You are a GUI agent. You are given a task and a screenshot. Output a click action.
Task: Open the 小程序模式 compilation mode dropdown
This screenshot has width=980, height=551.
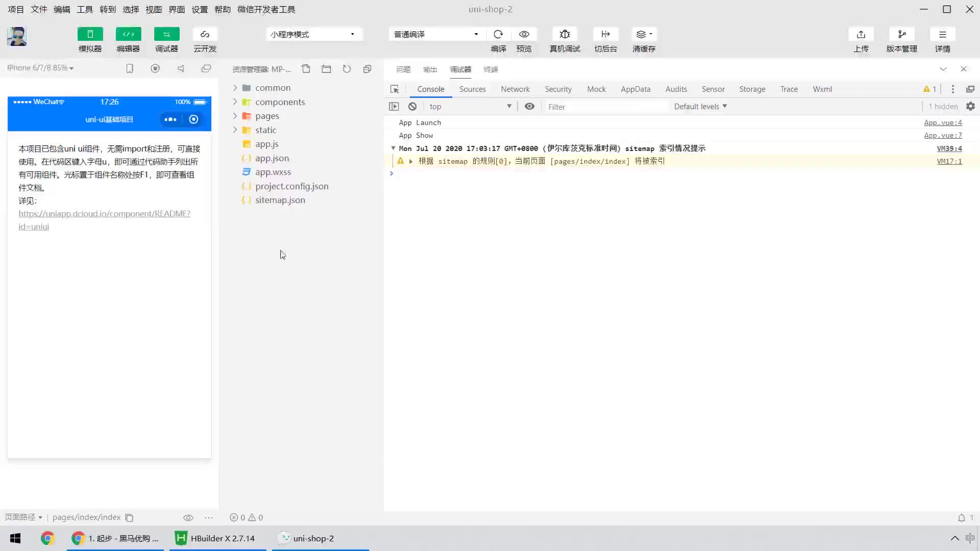pyautogui.click(x=313, y=34)
